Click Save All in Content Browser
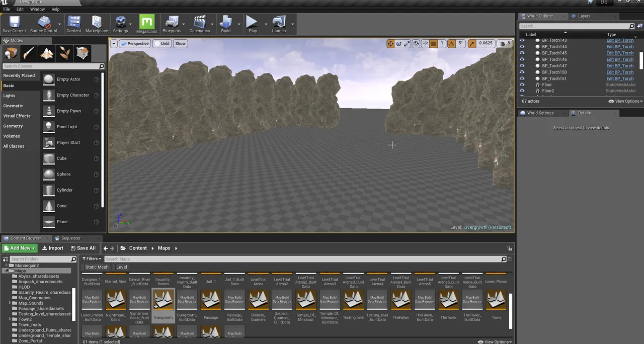This screenshot has width=644, height=344. coord(83,248)
